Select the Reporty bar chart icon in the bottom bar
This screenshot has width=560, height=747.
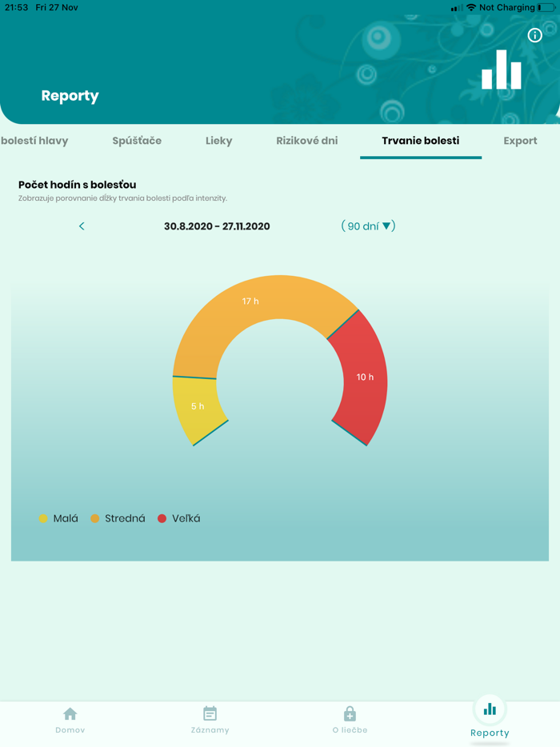(490, 709)
